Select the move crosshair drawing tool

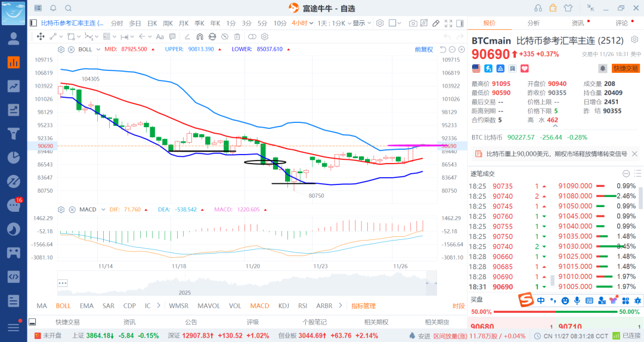coord(41,36)
